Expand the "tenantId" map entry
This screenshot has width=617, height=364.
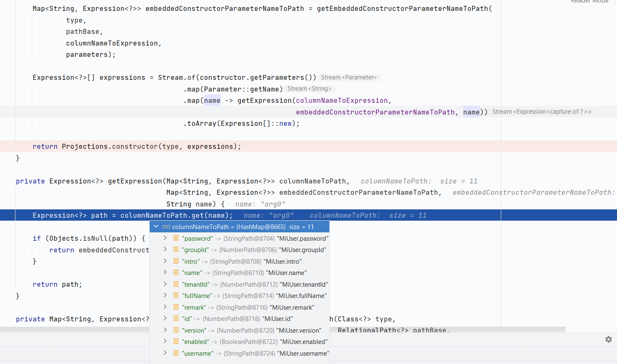(164, 284)
